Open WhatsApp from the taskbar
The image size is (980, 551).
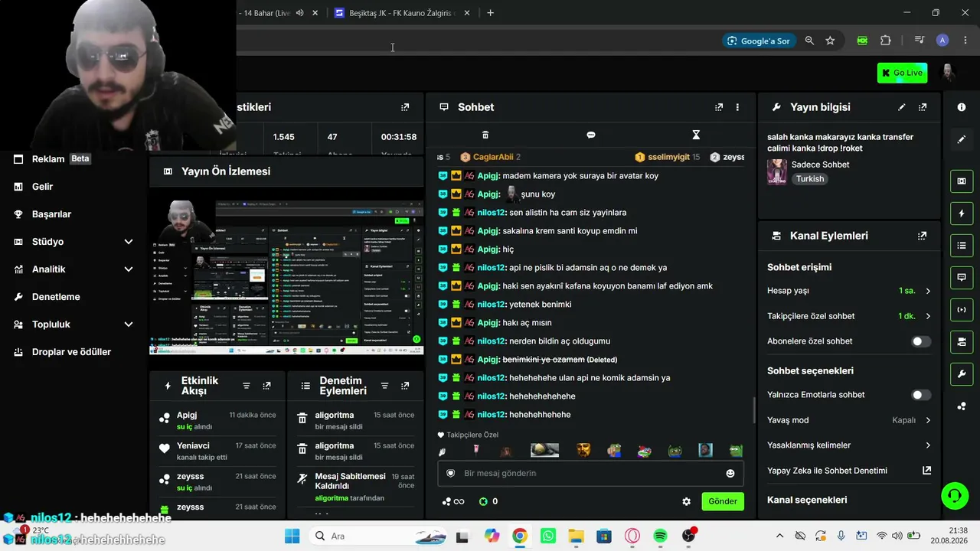pos(548,536)
